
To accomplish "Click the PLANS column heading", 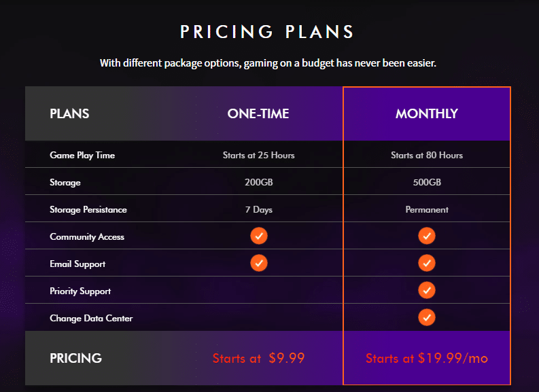I will (x=69, y=113).
